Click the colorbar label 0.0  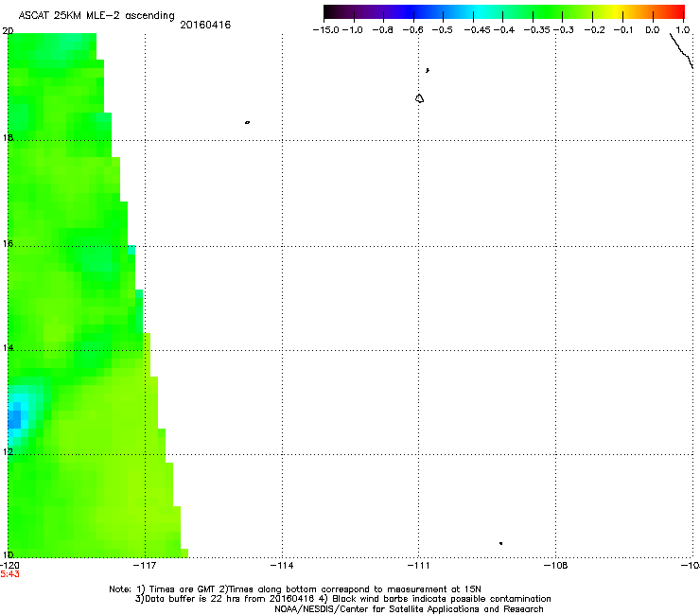pos(653,30)
